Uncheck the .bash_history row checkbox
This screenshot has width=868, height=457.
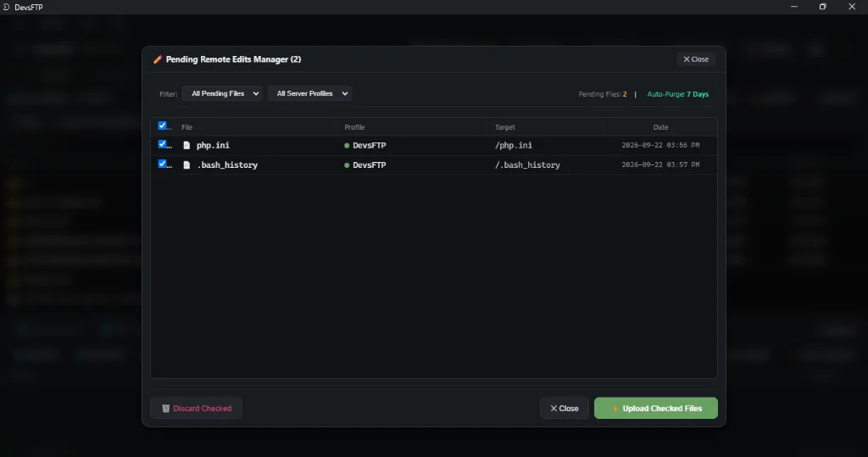[162, 164]
